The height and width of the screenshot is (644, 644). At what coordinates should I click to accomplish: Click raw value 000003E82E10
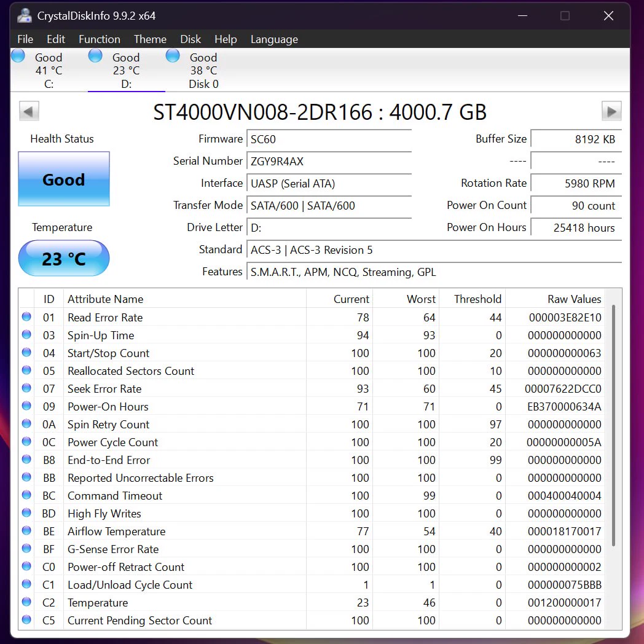click(x=565, y=318)
